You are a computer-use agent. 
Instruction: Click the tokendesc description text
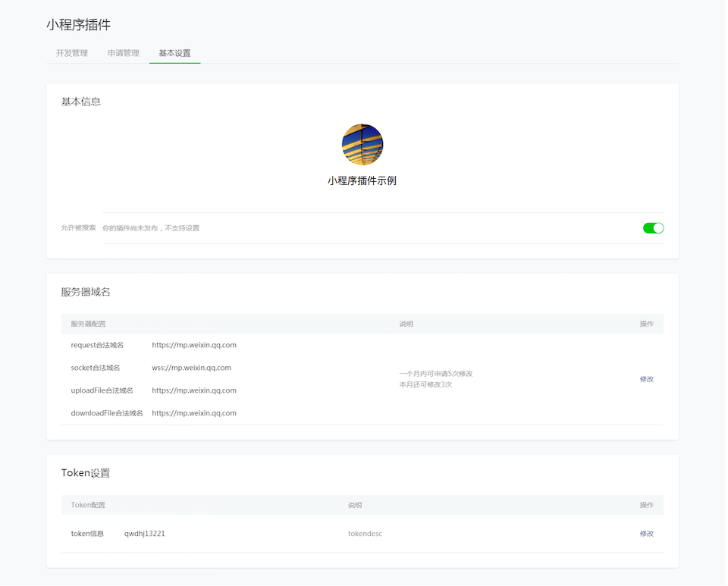pyautogui.click(x=365, y=533)
